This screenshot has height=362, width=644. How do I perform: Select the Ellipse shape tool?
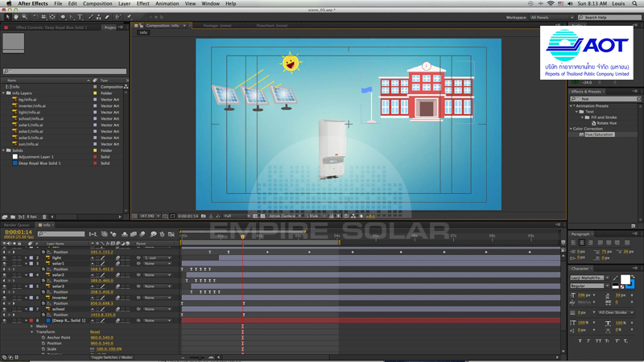pyautogui.click(x=63, y=17)
